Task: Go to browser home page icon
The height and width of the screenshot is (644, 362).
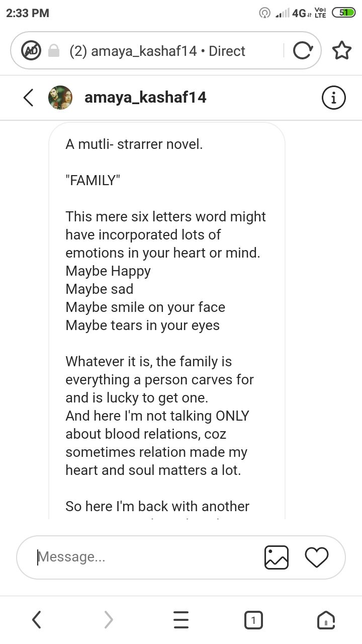Action: (x=326, y=620)
